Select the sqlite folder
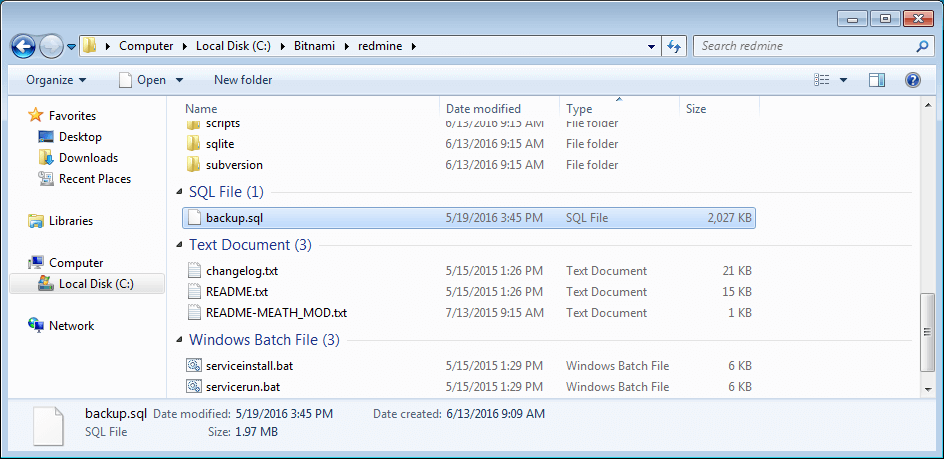This screenshot has height=459, width=944. point(220,144)
